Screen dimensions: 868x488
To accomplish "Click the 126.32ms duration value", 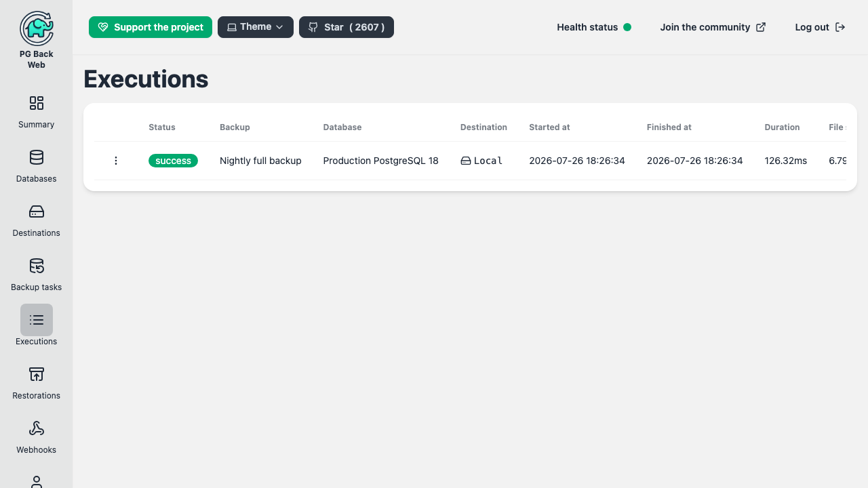I will click(786, 161).
